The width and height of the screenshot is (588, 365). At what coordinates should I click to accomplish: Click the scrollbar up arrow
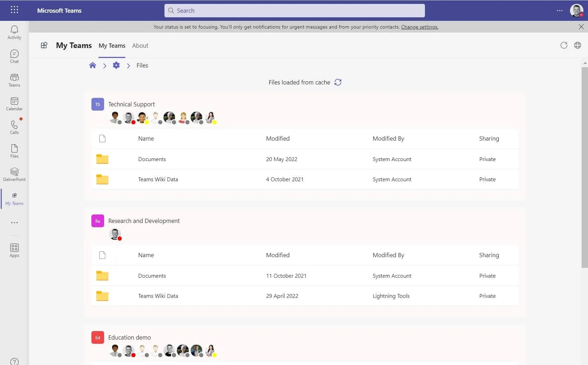click(x=585, y=63)
